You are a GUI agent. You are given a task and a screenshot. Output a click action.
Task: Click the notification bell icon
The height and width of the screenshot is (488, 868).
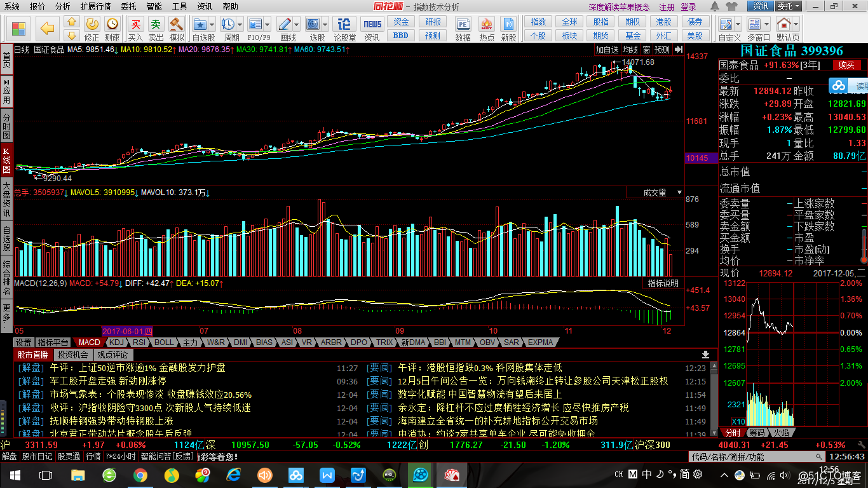tap(715, 6)
